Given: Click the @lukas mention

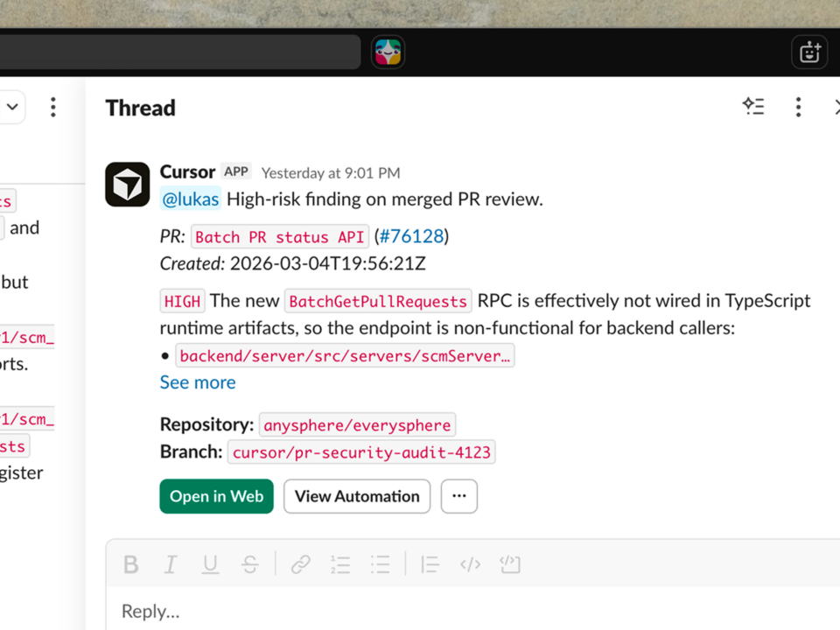Looking at the screenshot, I should click(x=190, y=199).
